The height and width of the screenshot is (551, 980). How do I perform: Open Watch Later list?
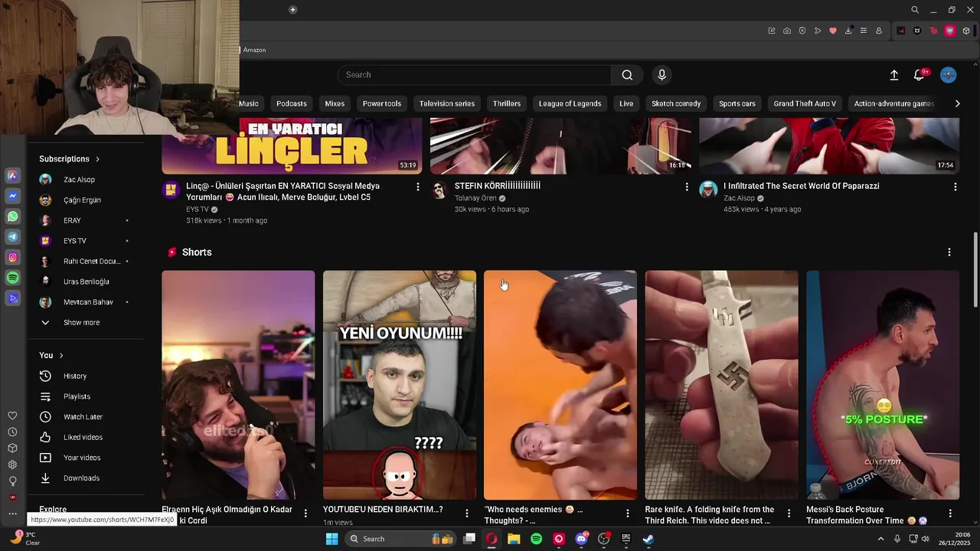pos(83,417)
